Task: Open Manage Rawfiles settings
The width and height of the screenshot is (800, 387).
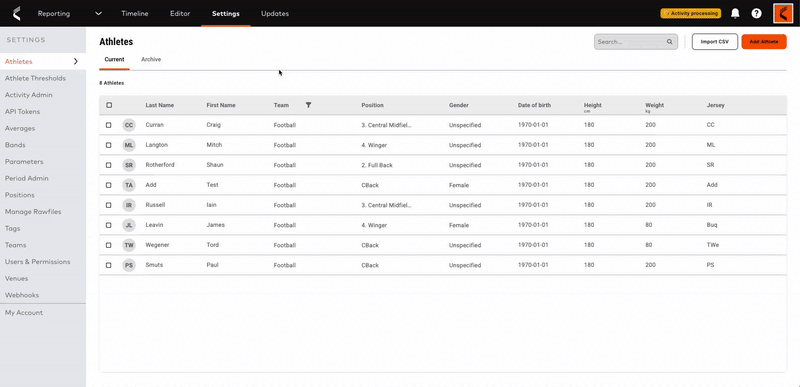Action: (x=33, y=212)
